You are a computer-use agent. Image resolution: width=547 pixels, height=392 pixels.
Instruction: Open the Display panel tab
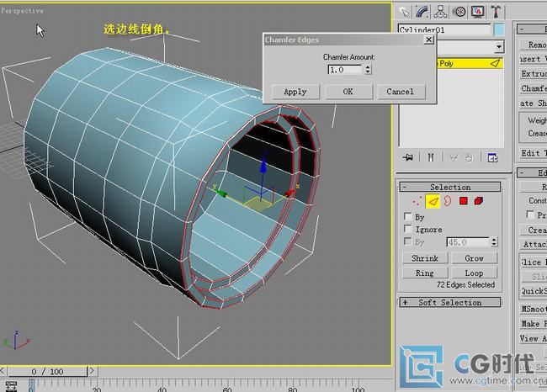[477, 13]
